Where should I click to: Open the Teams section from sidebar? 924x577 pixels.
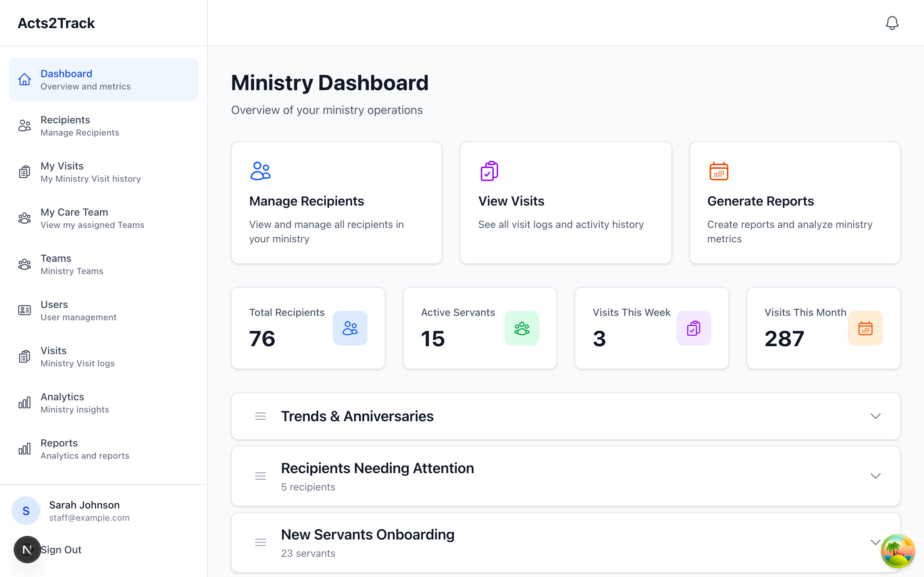(25, 264)
